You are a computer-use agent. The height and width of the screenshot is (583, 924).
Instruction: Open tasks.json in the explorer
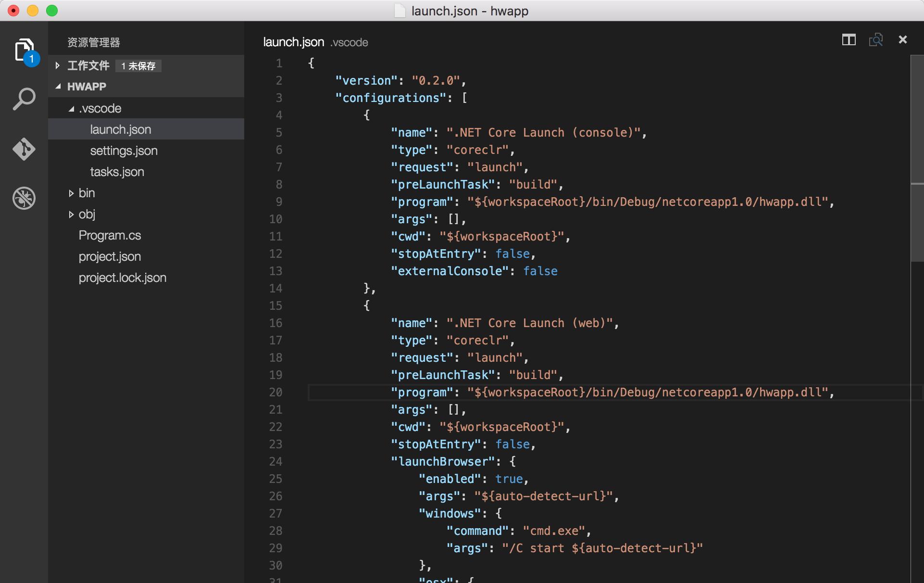pos(146,172)
